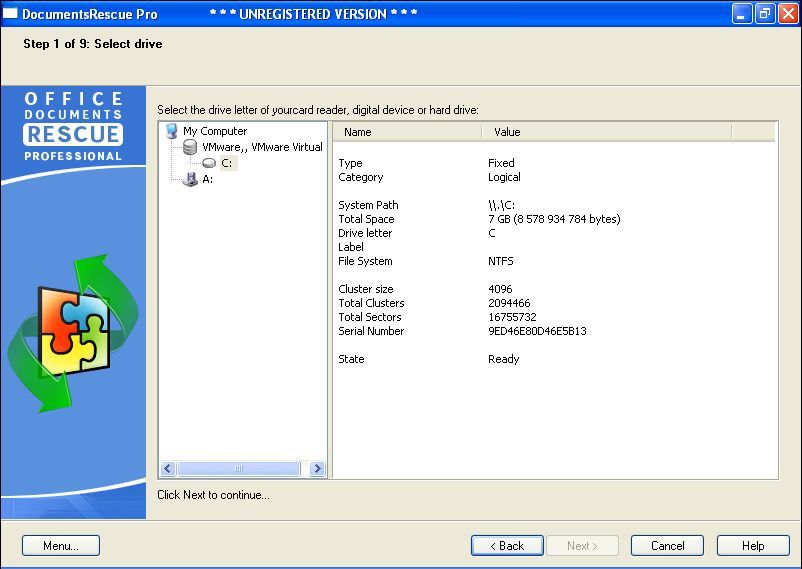Viewport: 802px width, 569px height.
Task: Click the A: floppy drive icon
Action: (x=190, y=179)
